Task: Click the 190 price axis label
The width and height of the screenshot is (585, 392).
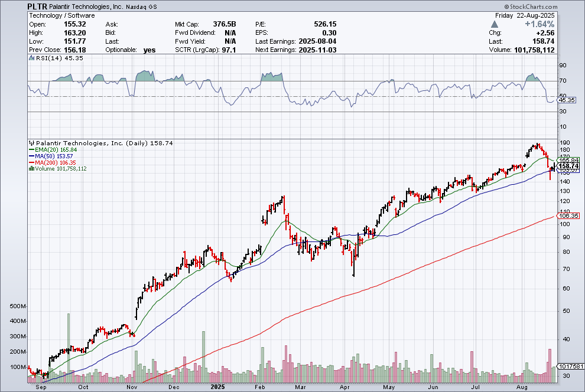Action: tap(564, 143)
